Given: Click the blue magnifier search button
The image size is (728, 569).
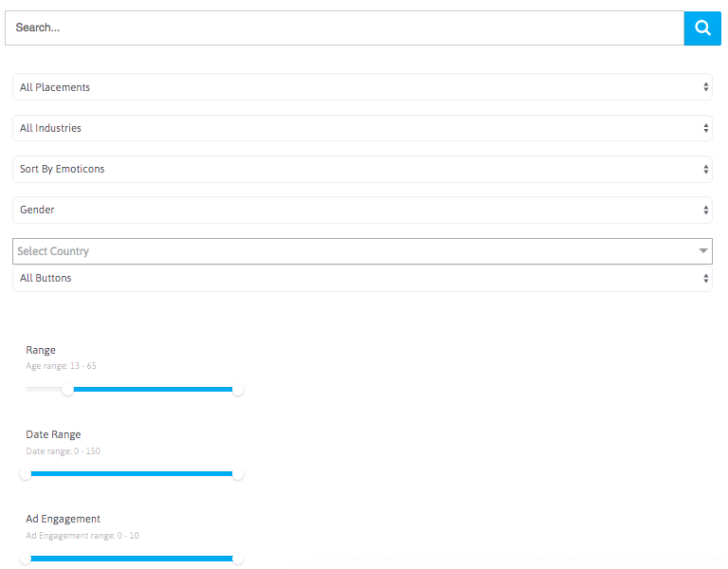Looking at the screenshot, I should click(702, 28).
